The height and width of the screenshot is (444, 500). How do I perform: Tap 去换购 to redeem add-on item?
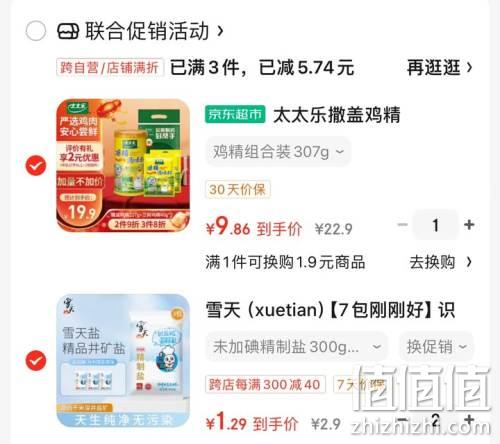coord(440,262)
